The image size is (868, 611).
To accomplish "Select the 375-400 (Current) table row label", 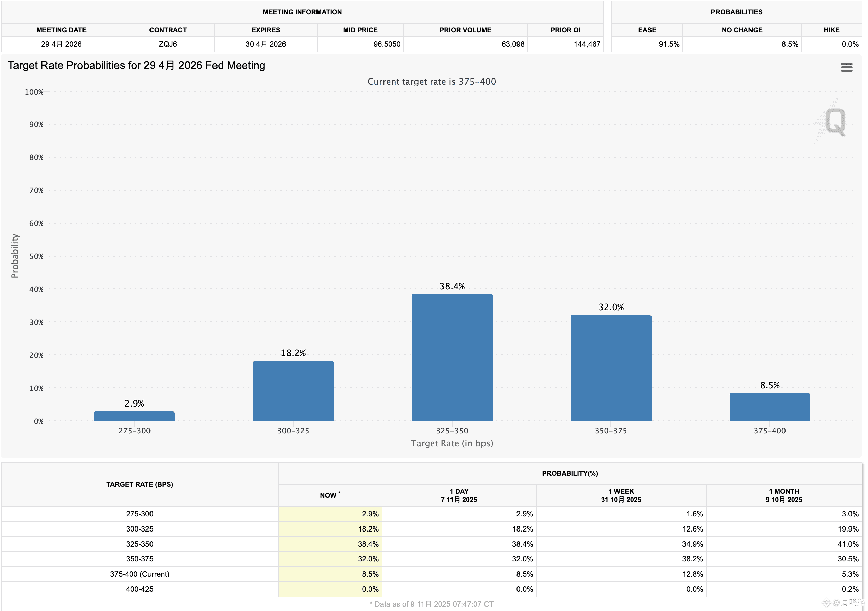I will click(139, 574).
